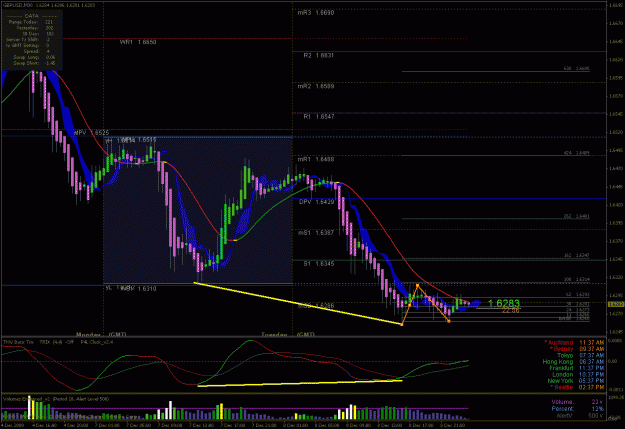This screenshot has width=625, height=429.
Task: Select the solid blue DPV horizontal line
Action: point(449,199)
